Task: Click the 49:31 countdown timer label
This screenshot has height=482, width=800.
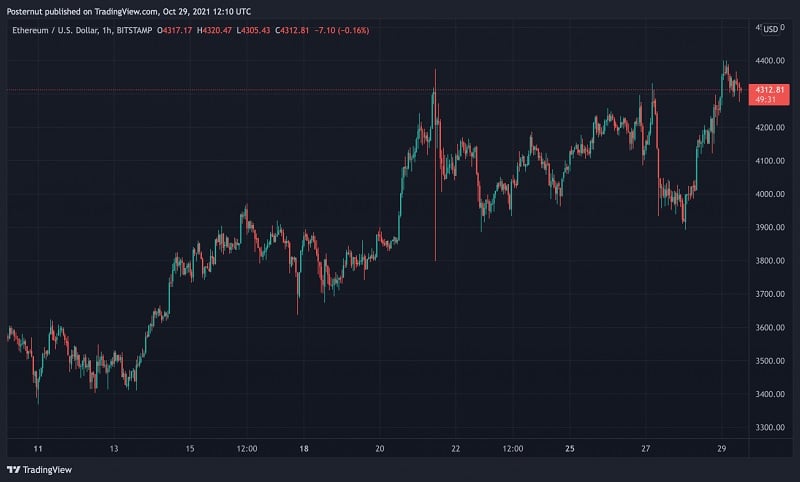Action: tap(765, 99)
